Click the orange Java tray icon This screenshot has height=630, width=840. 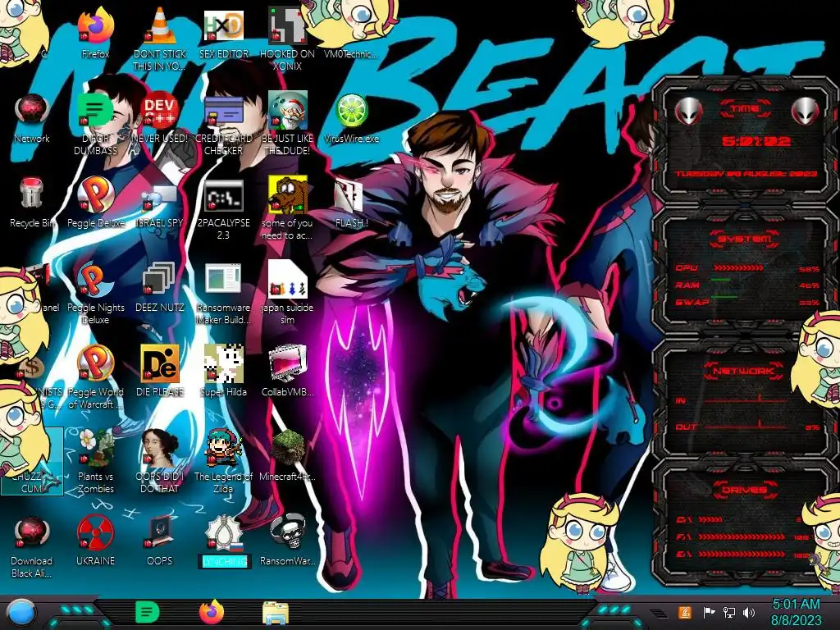pyautogui.click(x=684, y=613)
